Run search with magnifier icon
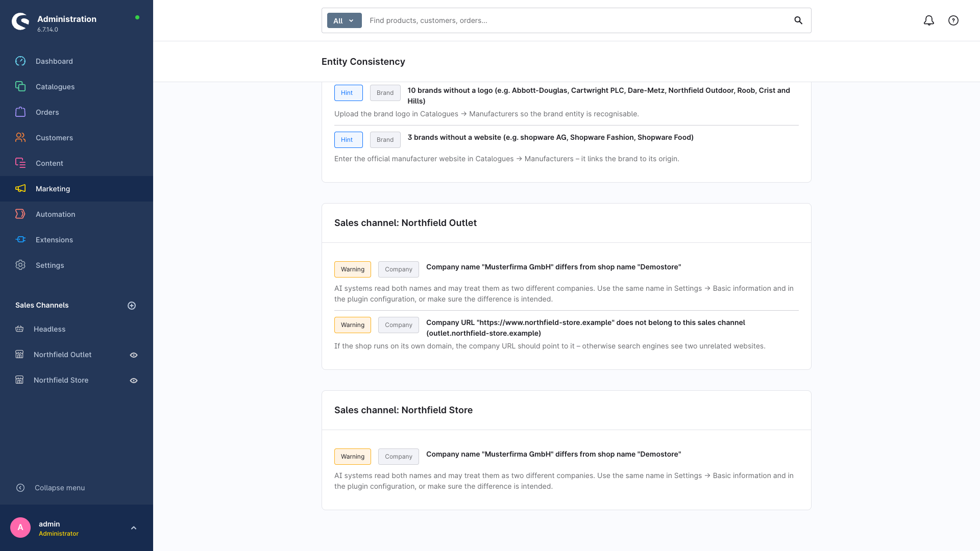 click(x=798, y=20)
